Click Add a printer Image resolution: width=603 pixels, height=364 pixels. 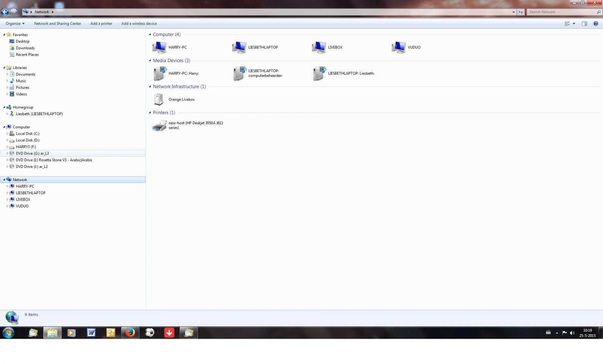click(101, 23)
